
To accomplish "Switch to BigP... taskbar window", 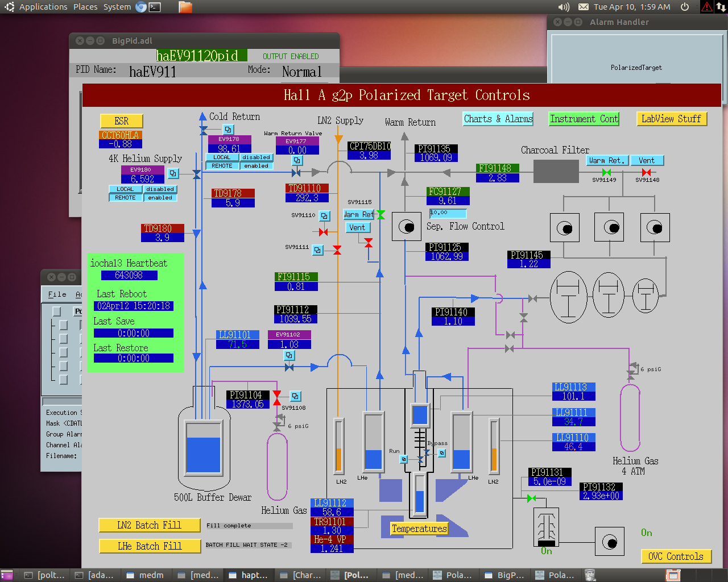I will pyautogui.click(x=504, y=575).
